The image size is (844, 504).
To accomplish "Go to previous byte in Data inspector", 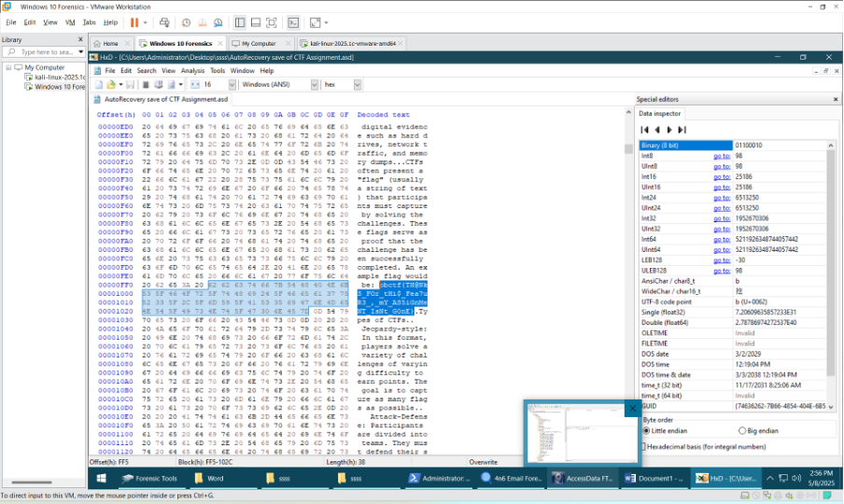I will 657,130.
